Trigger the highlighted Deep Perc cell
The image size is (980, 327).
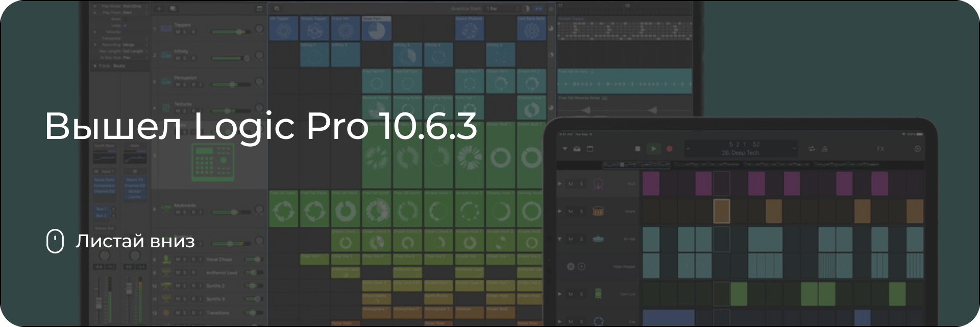(x=377, y=28)
